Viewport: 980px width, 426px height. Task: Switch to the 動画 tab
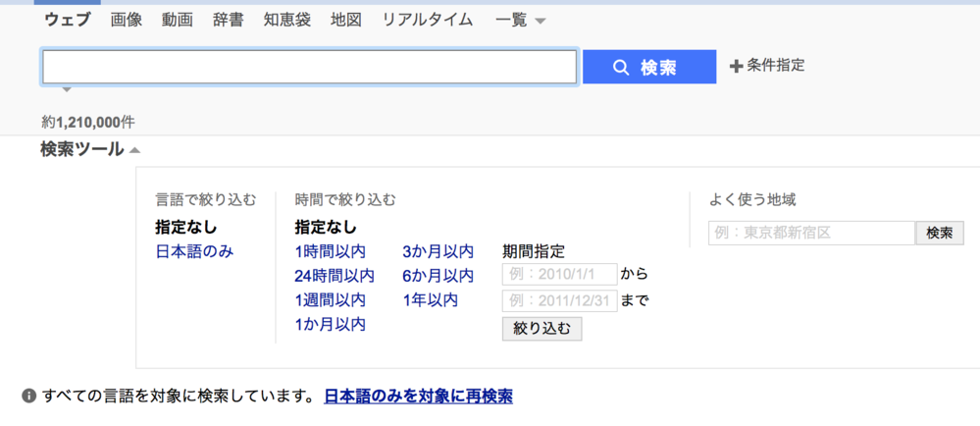178,20
